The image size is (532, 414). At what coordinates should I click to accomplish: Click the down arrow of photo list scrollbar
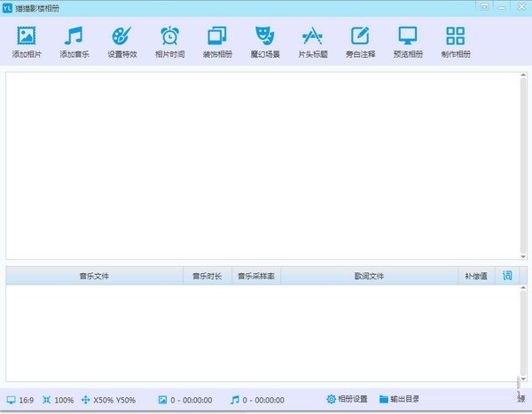point(523,256)
